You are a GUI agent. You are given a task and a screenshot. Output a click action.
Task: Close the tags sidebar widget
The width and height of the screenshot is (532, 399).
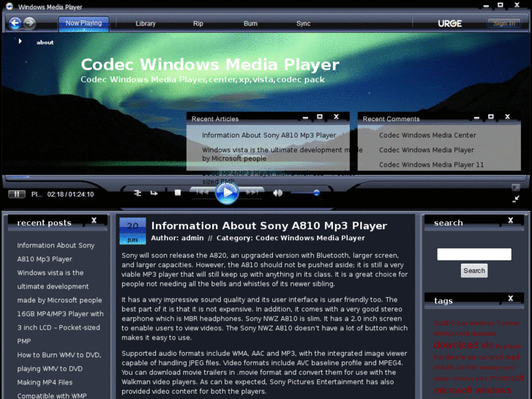click(x=510, y=299)
